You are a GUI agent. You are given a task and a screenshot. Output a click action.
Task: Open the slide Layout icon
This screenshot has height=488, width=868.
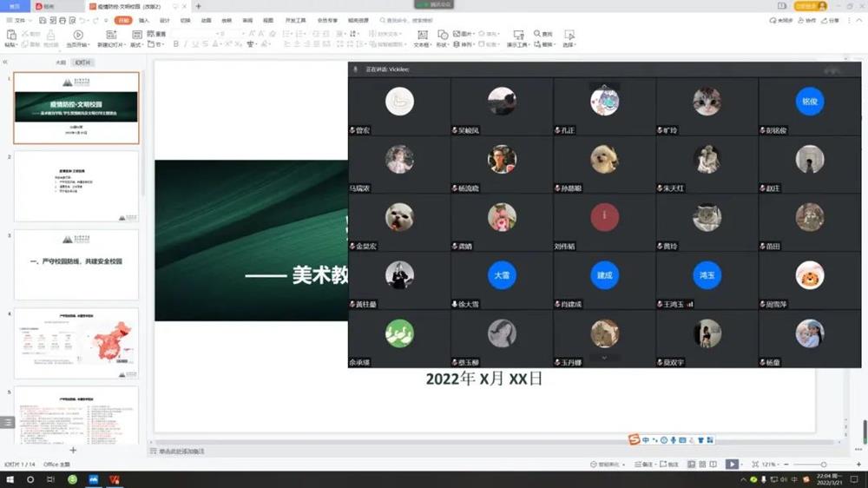coord(137,35)
